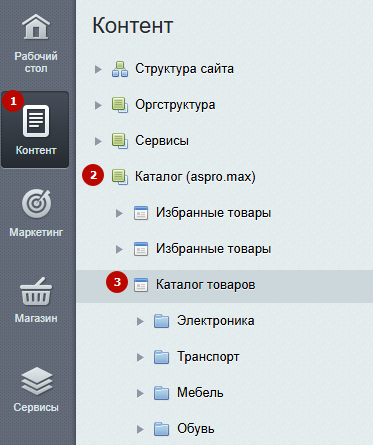Open Сервисы item in content tree
The height and width of the screenshot is (445, 373).
tap(162, 141)
